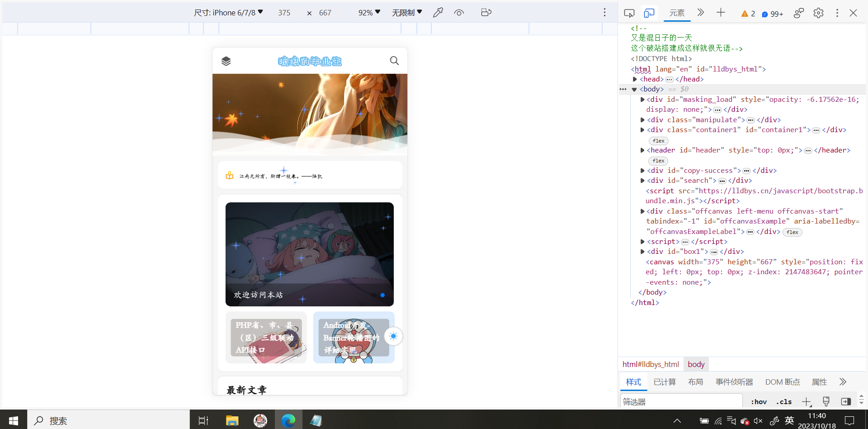868x429 pixels.
Task: Click the flex badge next to container1
Action: coord(658,141)
